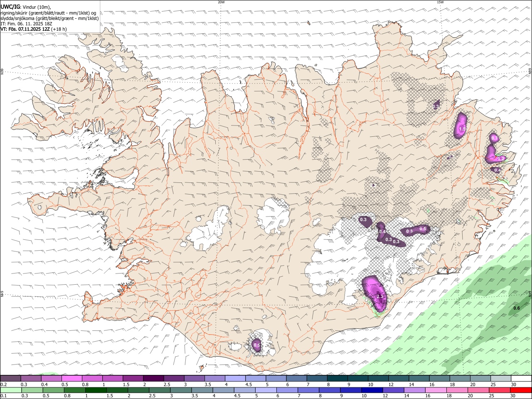Pick the white top legend swatch at 30

point(521,378)
